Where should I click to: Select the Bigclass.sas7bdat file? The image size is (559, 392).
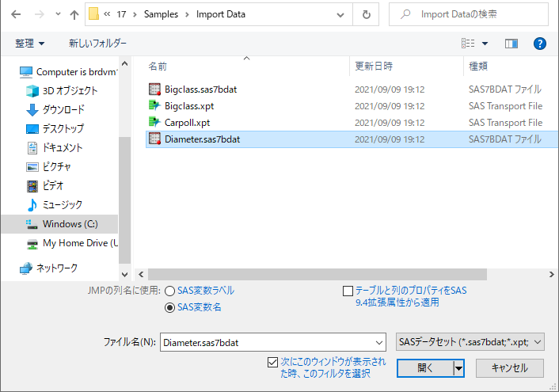(x=200, y=89)
